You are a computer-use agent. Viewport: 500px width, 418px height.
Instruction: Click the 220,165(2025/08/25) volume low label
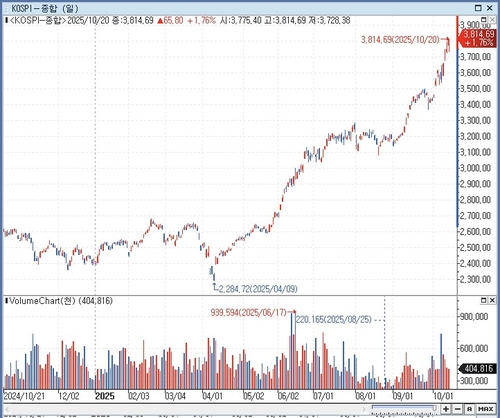pos(334,319)
